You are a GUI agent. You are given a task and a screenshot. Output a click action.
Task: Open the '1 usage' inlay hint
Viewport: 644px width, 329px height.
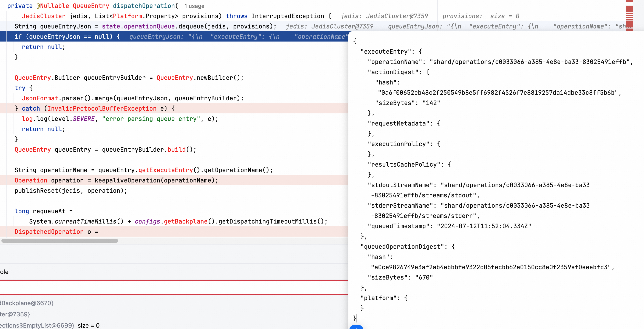[194, 6]
